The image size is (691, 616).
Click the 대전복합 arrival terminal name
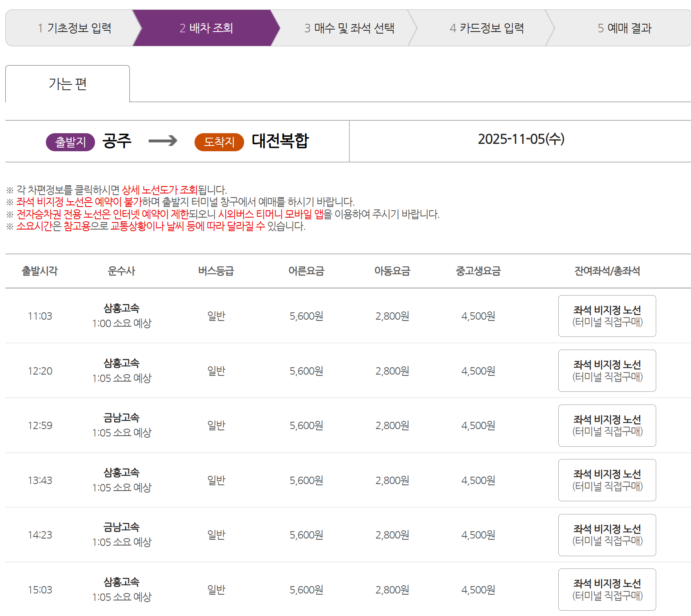280,141
